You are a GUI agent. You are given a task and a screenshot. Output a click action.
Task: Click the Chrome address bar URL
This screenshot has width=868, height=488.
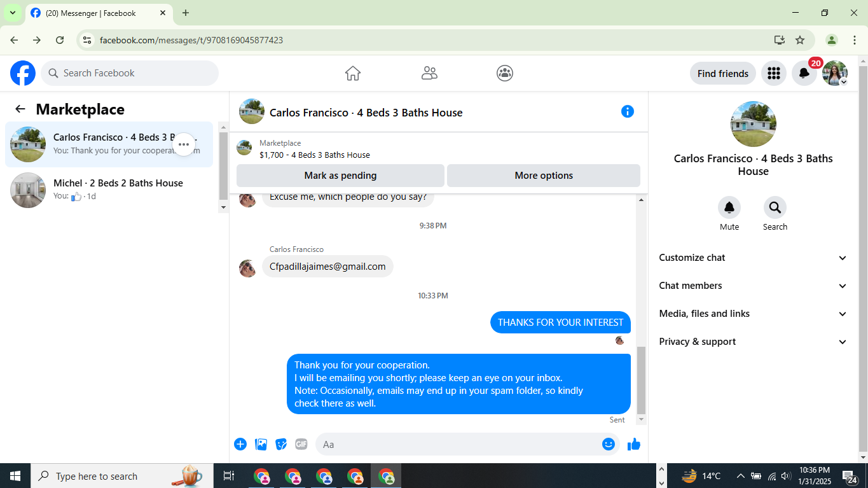tap(191, 40)
